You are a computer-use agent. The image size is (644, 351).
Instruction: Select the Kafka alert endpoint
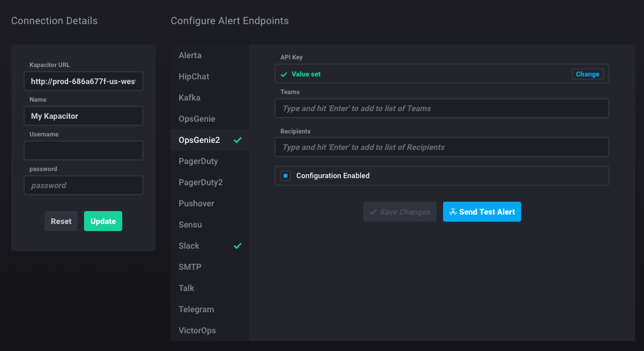pyautogui.click(x=188, y=98)
